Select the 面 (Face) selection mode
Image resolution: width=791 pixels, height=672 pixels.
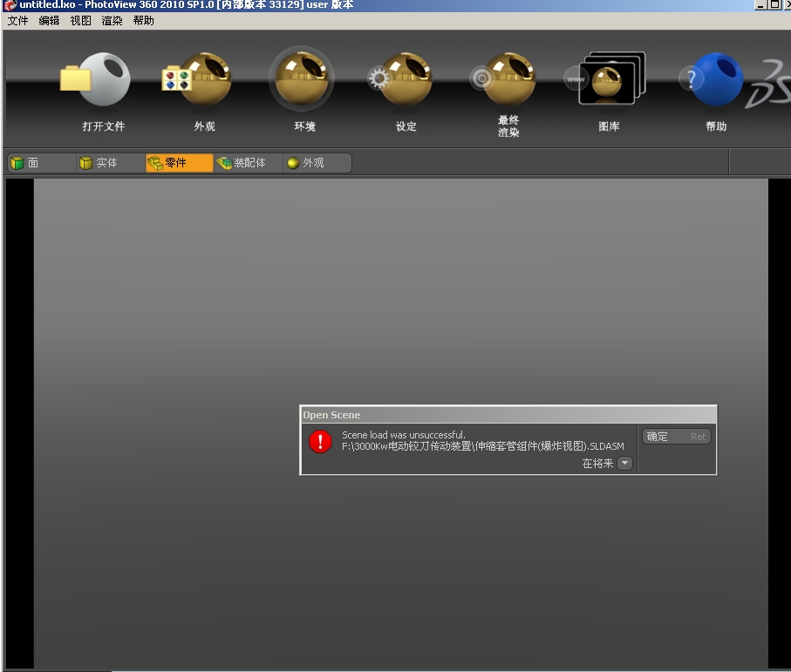point(41,163)
